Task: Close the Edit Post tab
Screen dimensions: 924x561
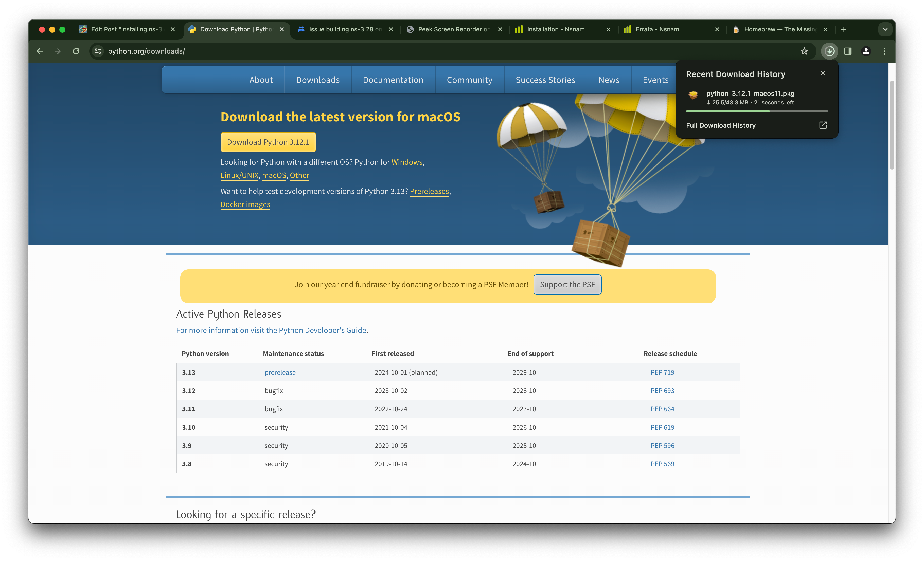Action: pos(173,29)
